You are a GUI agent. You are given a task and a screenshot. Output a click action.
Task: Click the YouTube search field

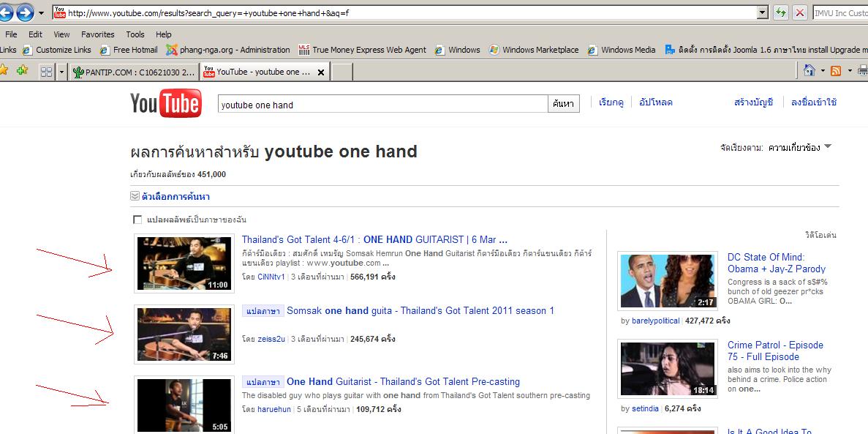point(383,104)
